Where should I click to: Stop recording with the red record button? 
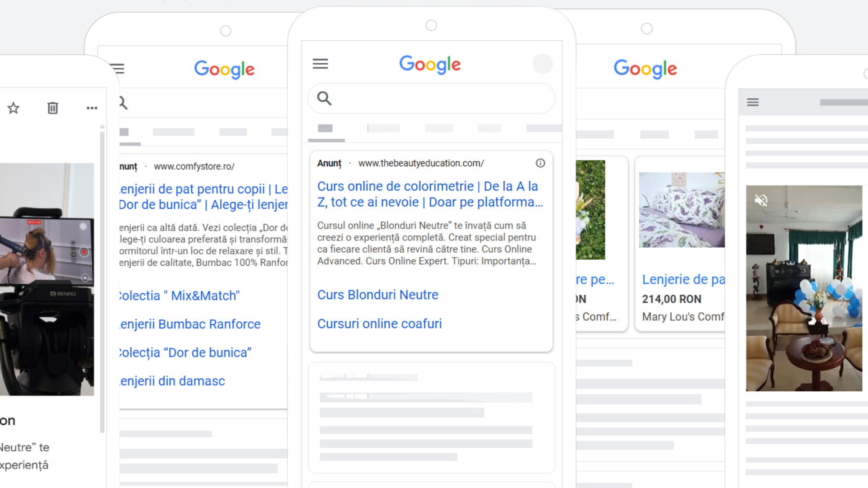tap(84, 252)
